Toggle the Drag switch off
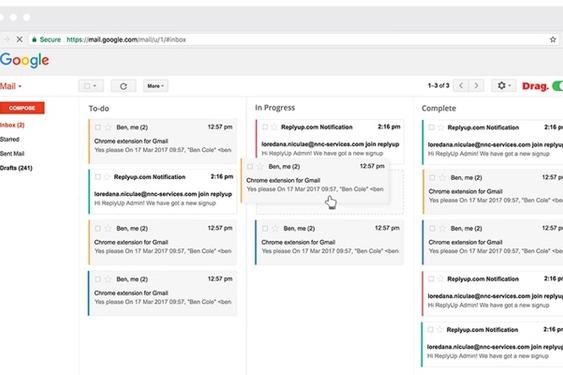Viewport: 563px width, 375px height. point(557,86)
